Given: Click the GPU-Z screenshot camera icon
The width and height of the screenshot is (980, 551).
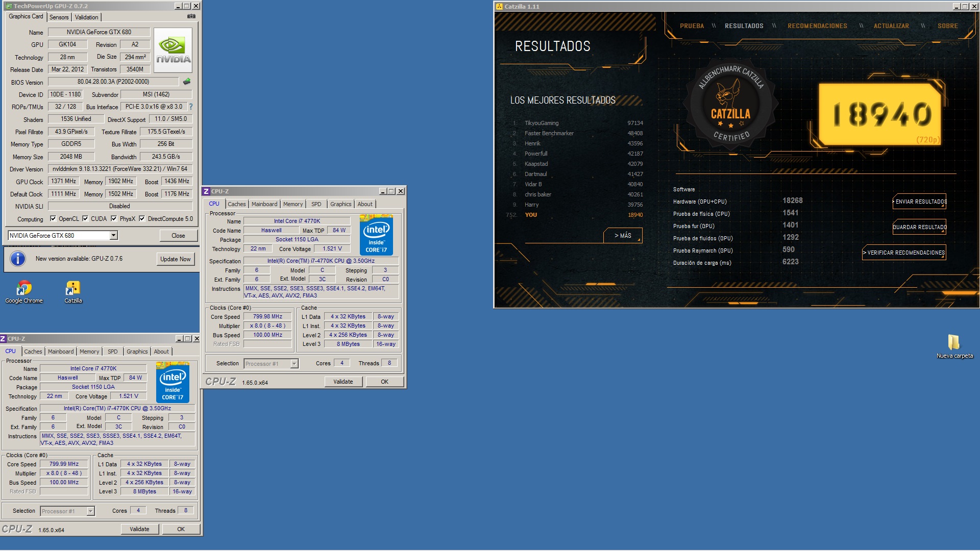Looking at the screenshot, I should [x=191, y=16].
